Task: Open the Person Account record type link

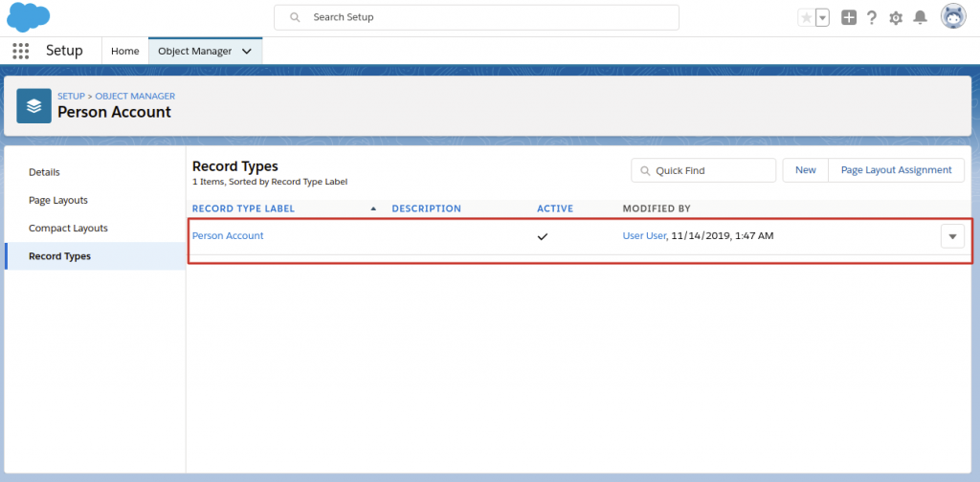Action: coord(228,235)
